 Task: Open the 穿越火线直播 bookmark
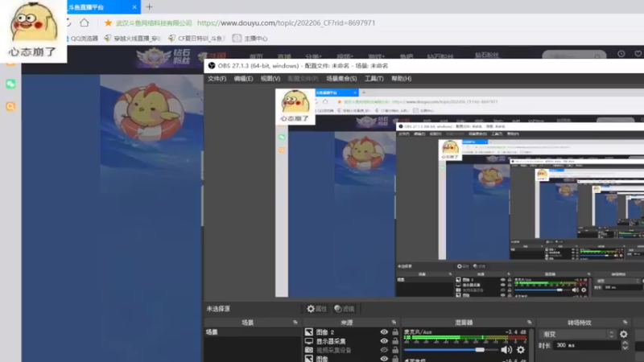point(132,38)
